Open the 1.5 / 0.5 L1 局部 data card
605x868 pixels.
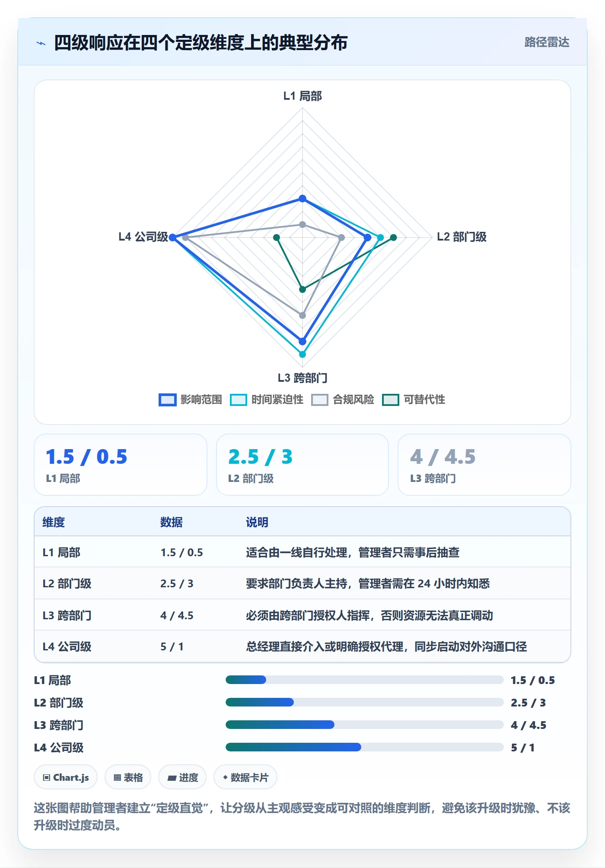[x=121, y=465]
